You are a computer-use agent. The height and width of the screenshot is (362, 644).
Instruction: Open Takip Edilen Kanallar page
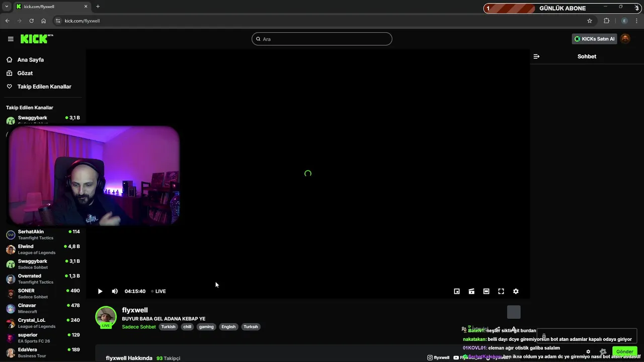tap(44, 86)
